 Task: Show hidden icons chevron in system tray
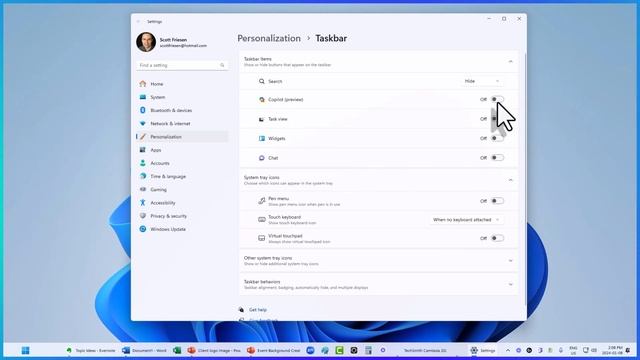508,350
